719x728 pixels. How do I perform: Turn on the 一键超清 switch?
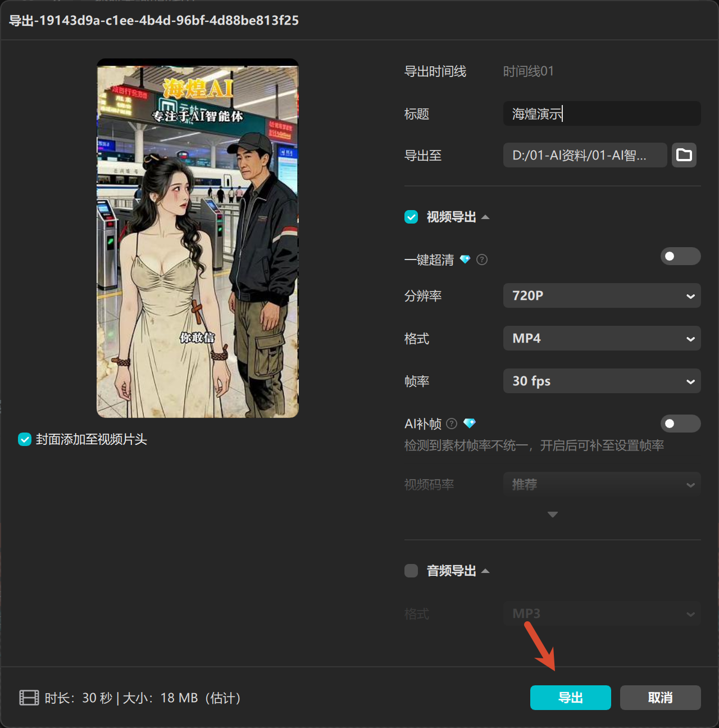point(680,256)
